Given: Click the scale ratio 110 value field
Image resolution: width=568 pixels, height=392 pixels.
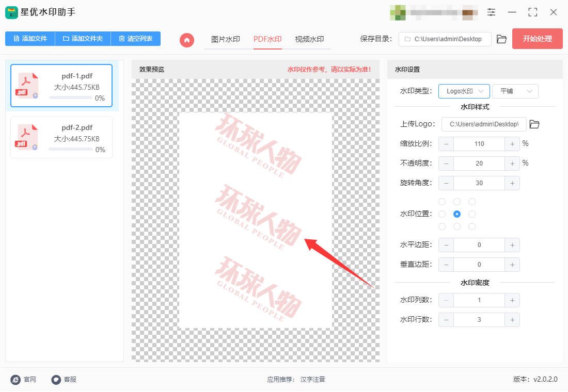Looking at the screenshot, I should click(x=479, y=144).
